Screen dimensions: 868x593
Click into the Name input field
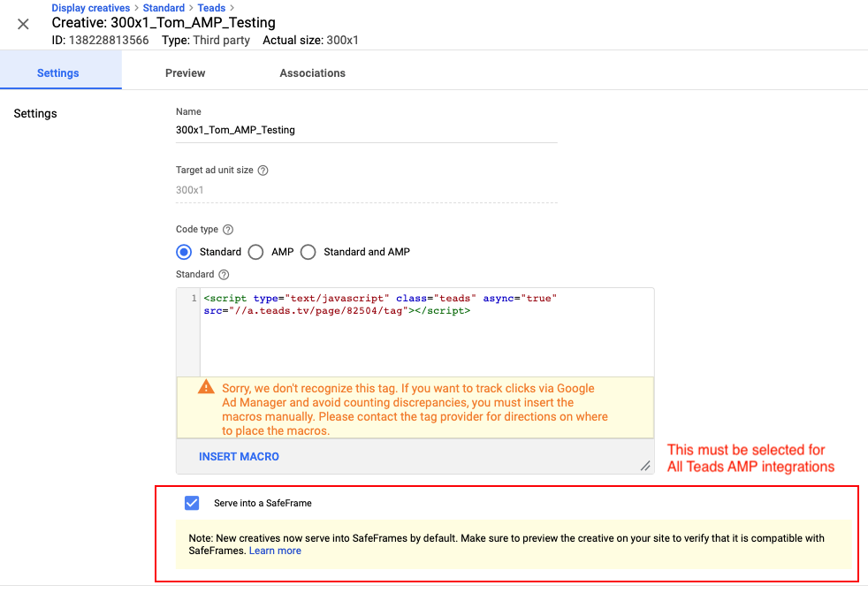coord(367,130)
